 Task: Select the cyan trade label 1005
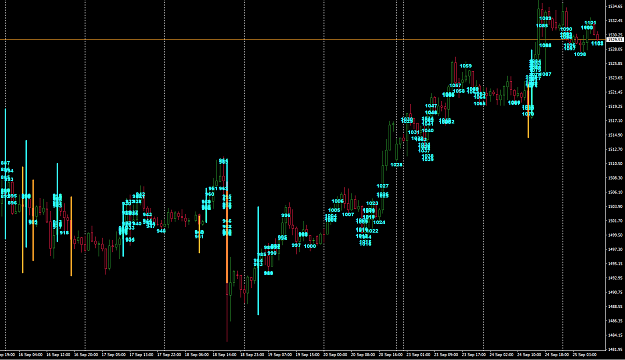334,210
